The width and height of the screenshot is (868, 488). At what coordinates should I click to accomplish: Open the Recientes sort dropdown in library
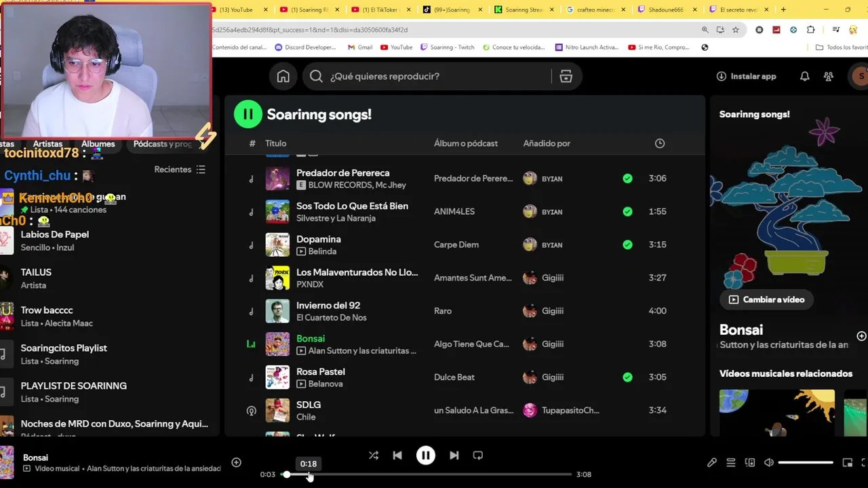coord(180,169)
